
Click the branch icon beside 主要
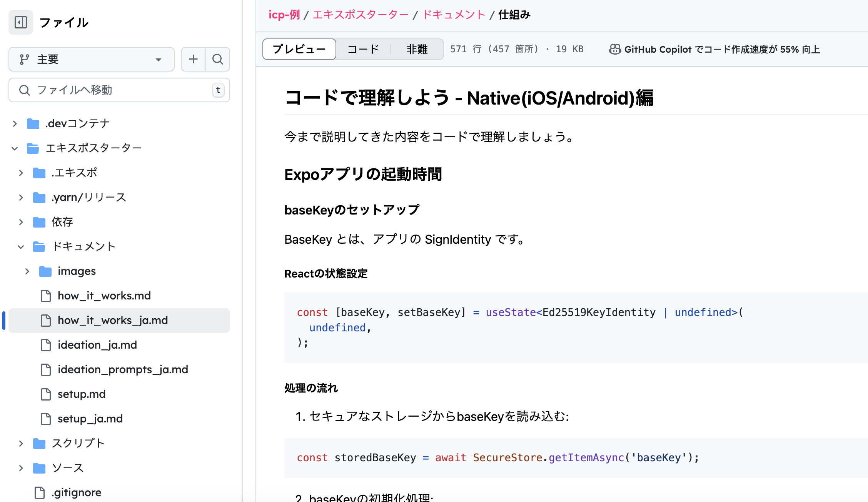click(25, 59)
